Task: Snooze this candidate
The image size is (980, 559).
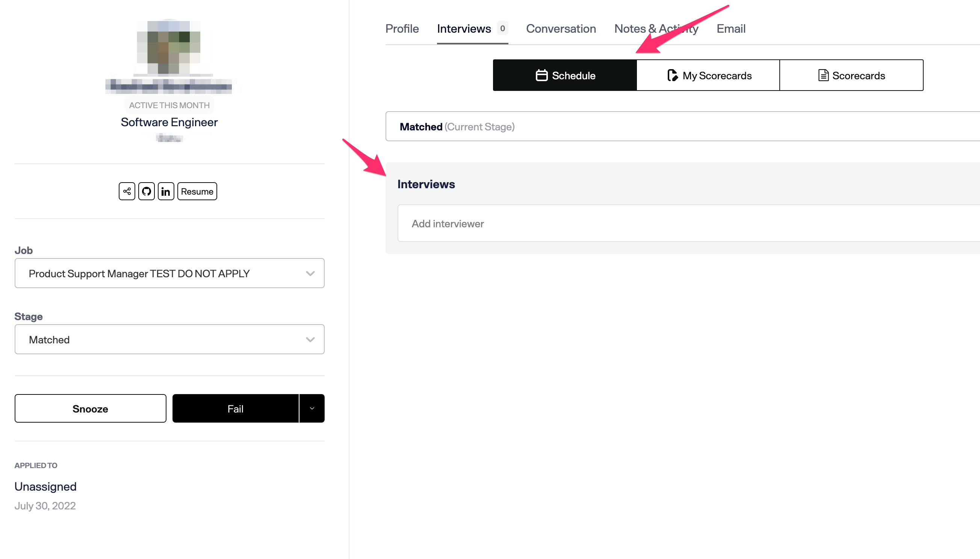Action: tap(90, 408)
